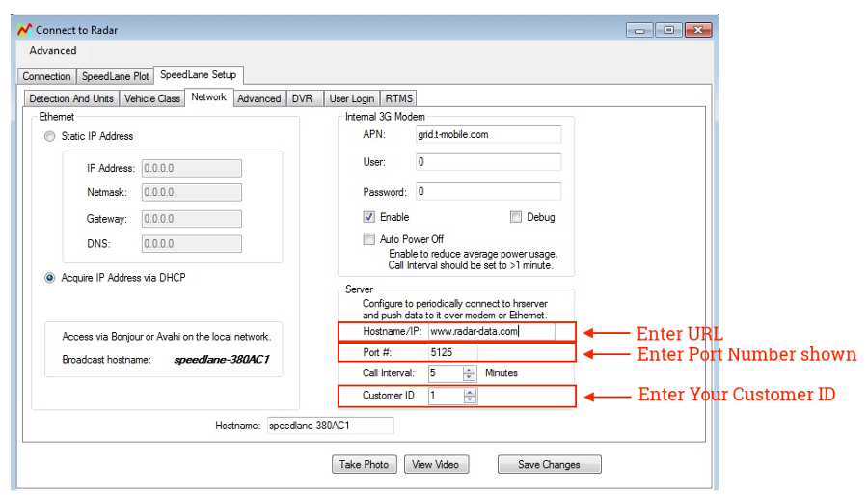Screen dimensions: 868x495
Task: Open the Detection And Units tab
Action: pyautogui.click(x=71, y=98)
